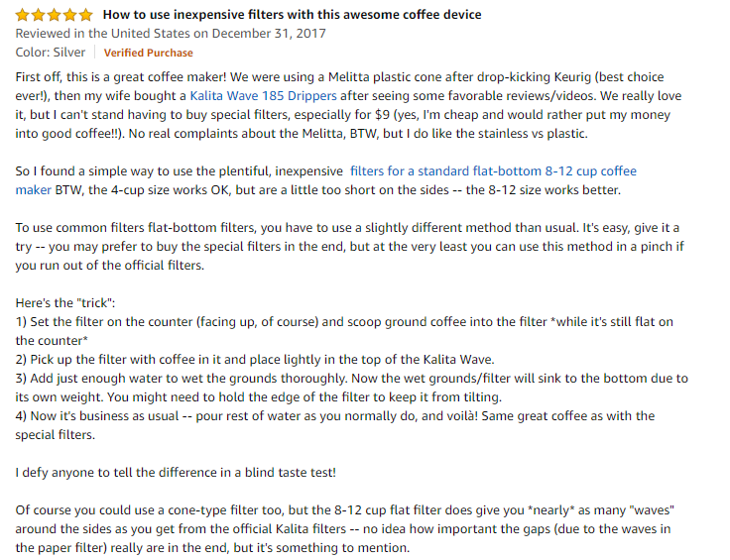This screenshot has height=560, width=730.
Task: Click the fifth gold rating star
Action: point(85,15)
